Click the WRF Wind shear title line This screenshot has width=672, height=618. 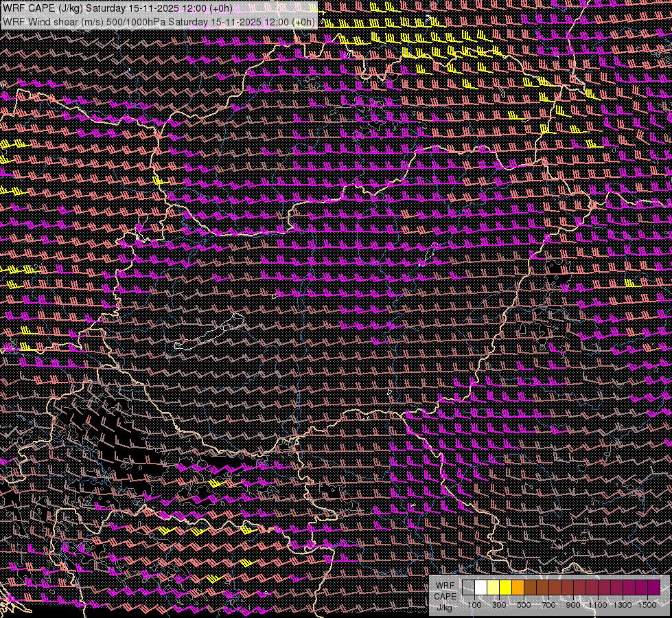pos(158,21)
